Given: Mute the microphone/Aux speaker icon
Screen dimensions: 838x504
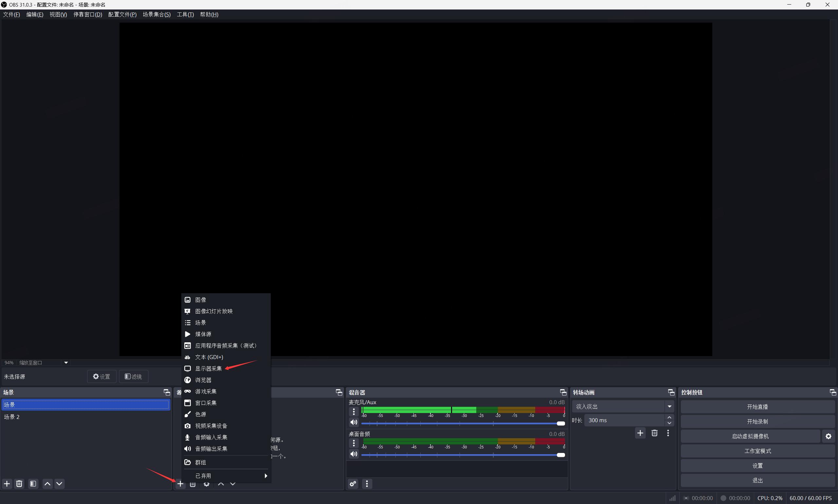Looking at the screenshot, I should pyautogui.click(x=354, y=422).
